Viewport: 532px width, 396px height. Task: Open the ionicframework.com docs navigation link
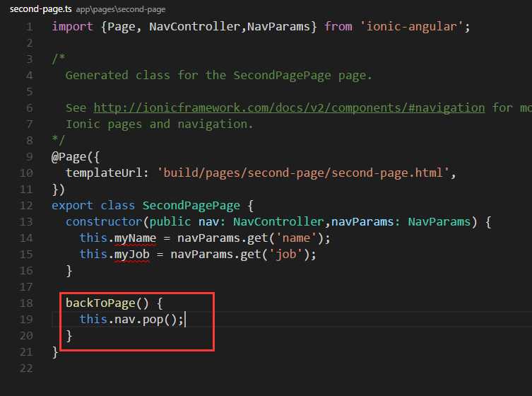[289, 107]
